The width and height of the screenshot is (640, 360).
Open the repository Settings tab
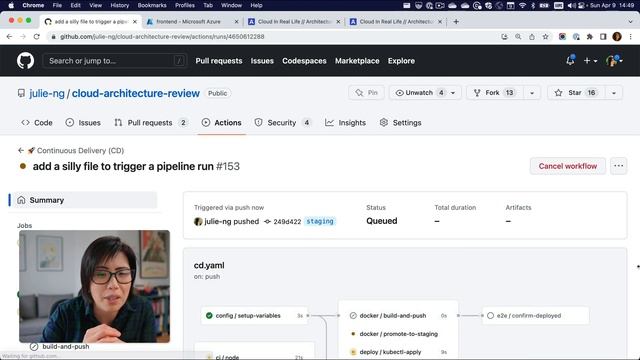point(400,122)
